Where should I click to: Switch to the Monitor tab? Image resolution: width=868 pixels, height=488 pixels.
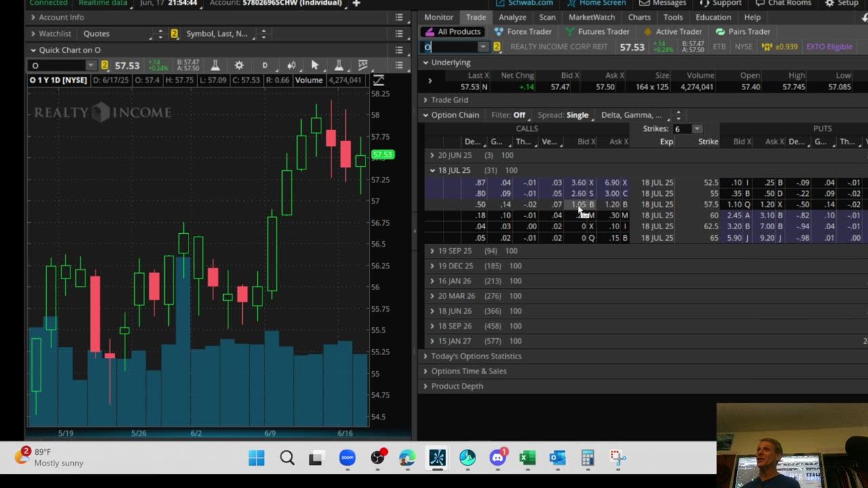(439, 17)
